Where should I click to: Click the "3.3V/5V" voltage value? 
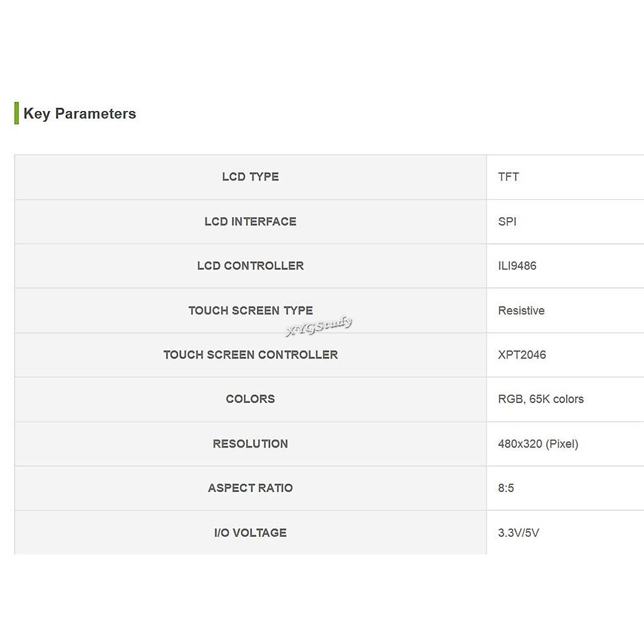(x=518, y=533)
